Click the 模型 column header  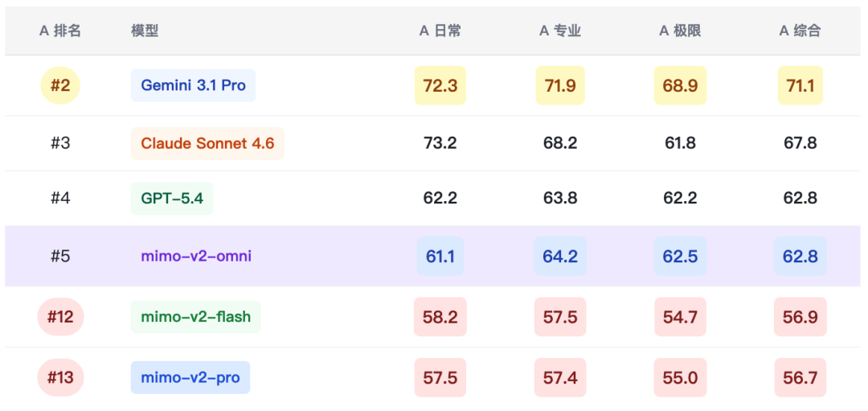pyautogui.click(x=145, y=31)
